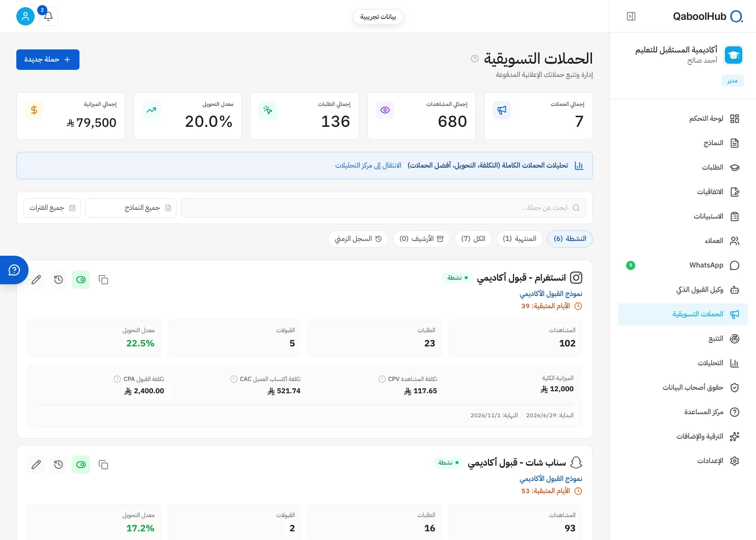Viewport: 756px width, 540px height.
Task: View history of the Snapchat campaign
Action: tap(59, 465)
